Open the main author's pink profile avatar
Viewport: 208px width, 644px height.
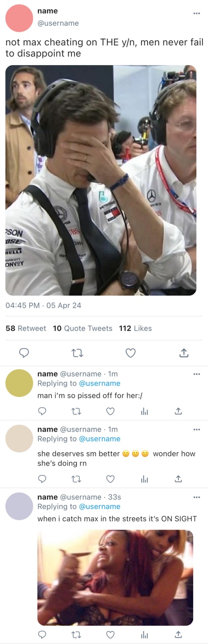(x=19, y=18)
